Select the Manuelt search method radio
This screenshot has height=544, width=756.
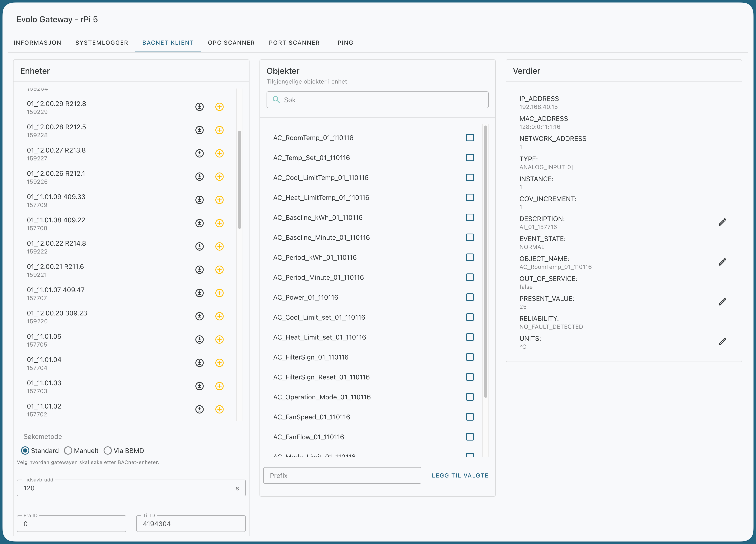[x=68, y=451]
